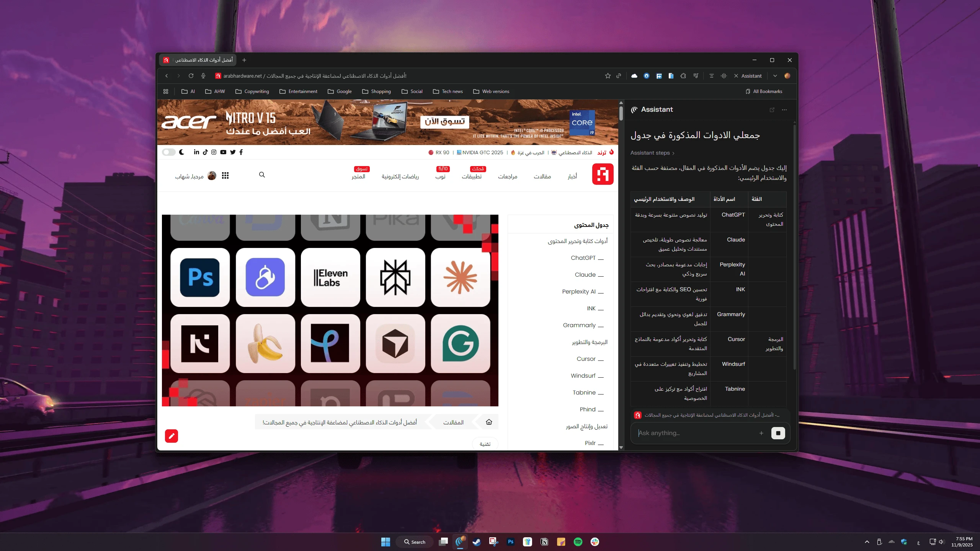The width and height of the screenshot is (980, 551).
Task: Click تسوق الآن in the Acer banner
Action: click(x=444, y=121)
